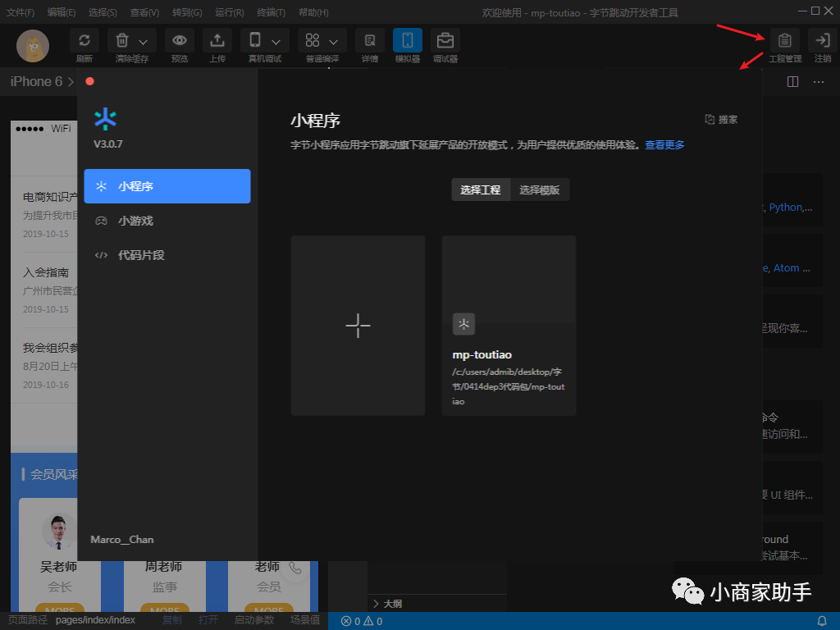This screenshot has width=840, height=630.
Task: Open the 详情 details icon
Action: [x=370, y=41]
